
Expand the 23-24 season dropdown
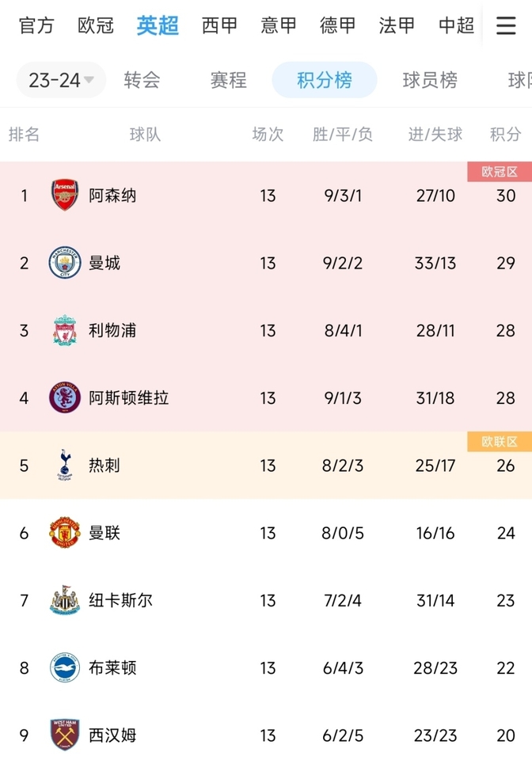coord(61,80)
